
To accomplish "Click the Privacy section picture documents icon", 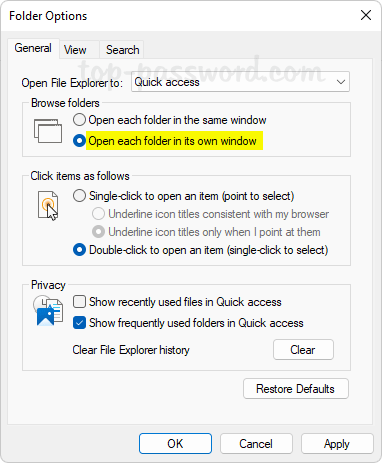I will tap(48, 311).
